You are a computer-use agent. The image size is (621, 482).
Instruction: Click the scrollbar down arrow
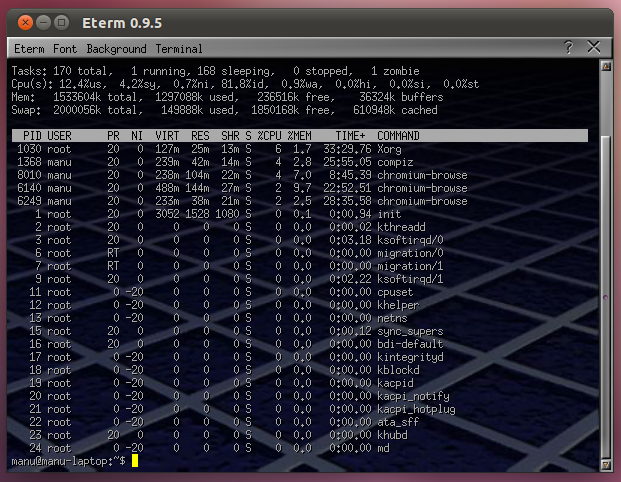pyautogui.click(x=606, y=465)
